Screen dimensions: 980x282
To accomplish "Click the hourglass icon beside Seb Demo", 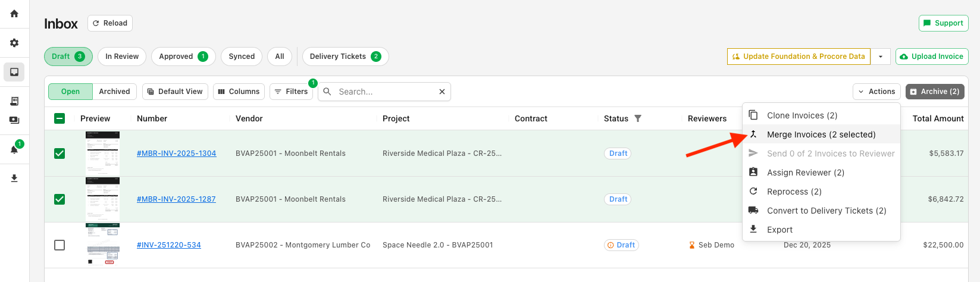I will point(692,245).
